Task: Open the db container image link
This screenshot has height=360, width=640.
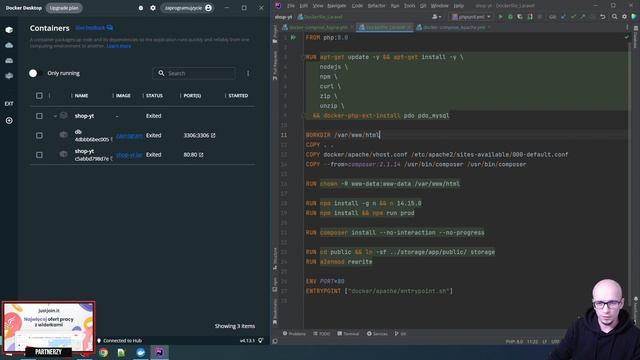Action: [x=129, y=136]
